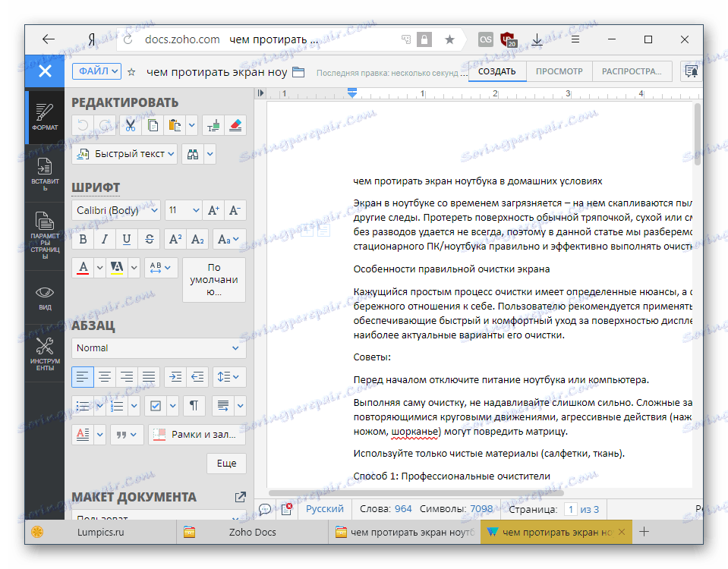Viewport: 728px width, 569px height.
Task: Open Рамки и заливка button
Action: coord(197,435)
